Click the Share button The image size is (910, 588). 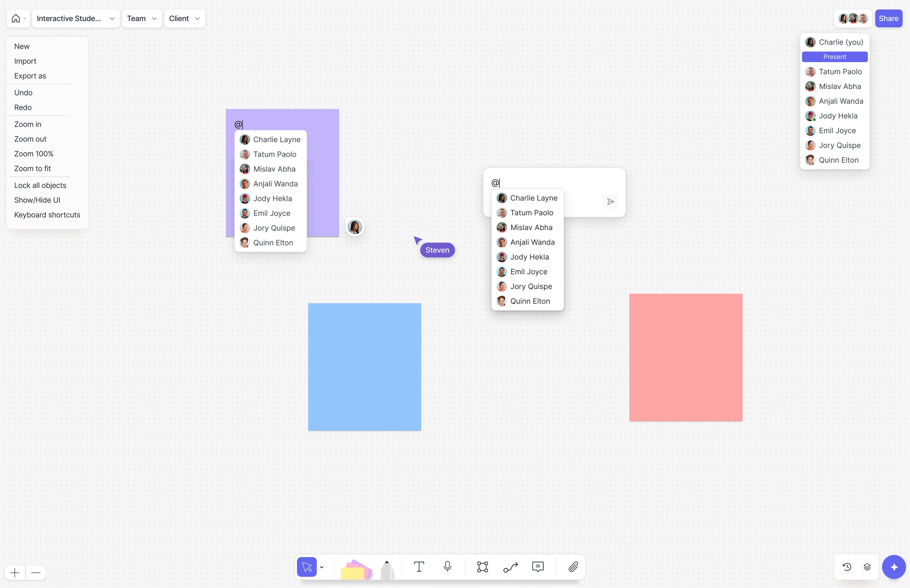click(888, 18)
